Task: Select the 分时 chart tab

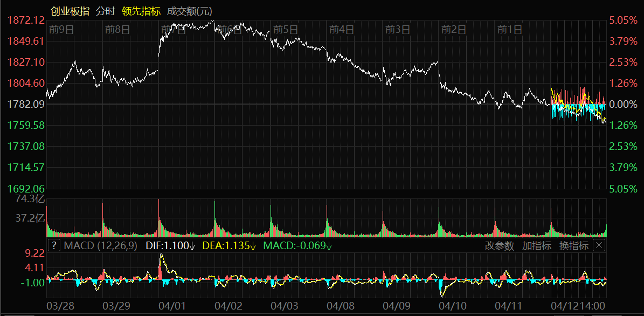Action: pos(106,11)
